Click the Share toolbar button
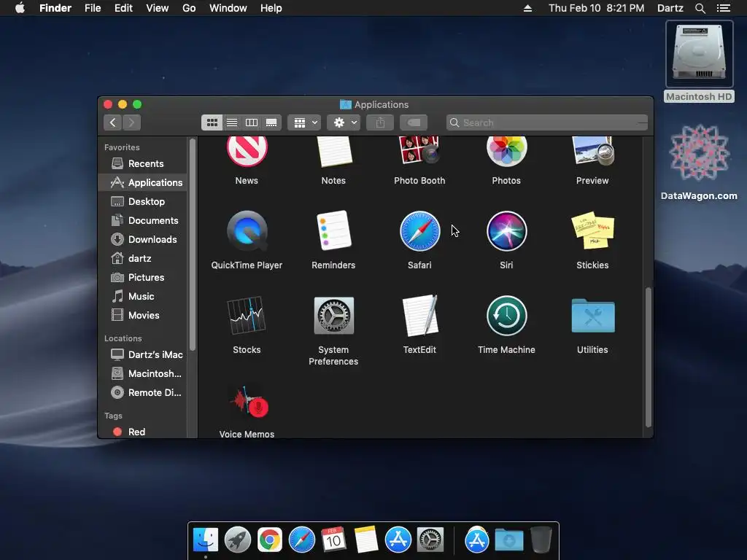The image size is (747, 560). pyautogui.click(x=380, y=122)
